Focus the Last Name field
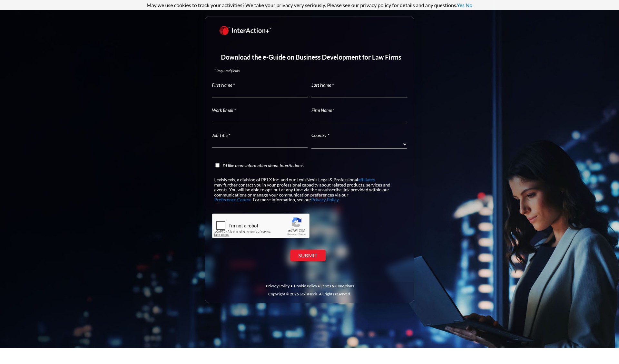 pyautogui.click(x=359, y=93)
